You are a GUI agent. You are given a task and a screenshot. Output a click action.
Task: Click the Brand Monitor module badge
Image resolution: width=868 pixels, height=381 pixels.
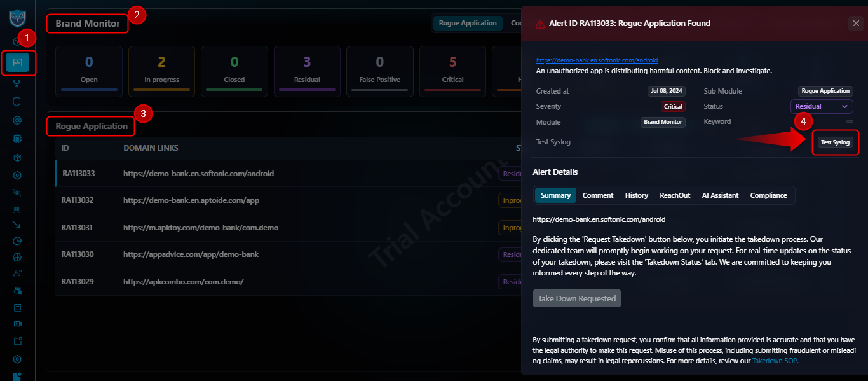(x=663, y=122)
